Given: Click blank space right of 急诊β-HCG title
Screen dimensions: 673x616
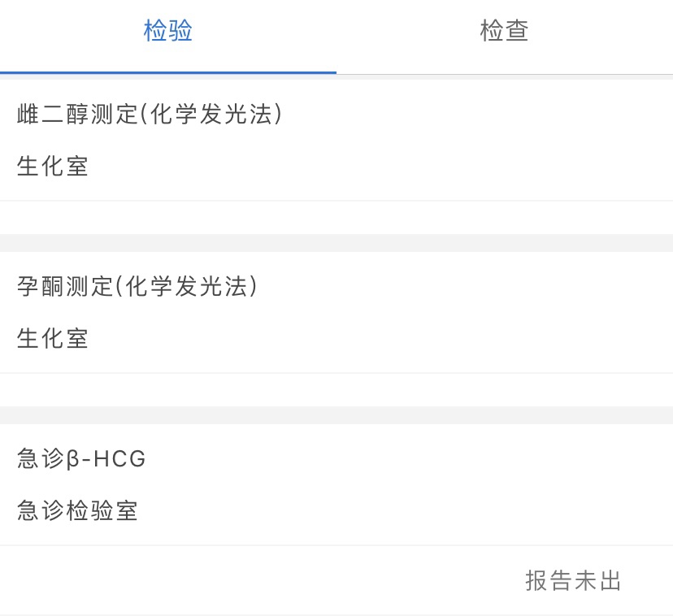Looking at the screenshot, I should pos(406,459).
